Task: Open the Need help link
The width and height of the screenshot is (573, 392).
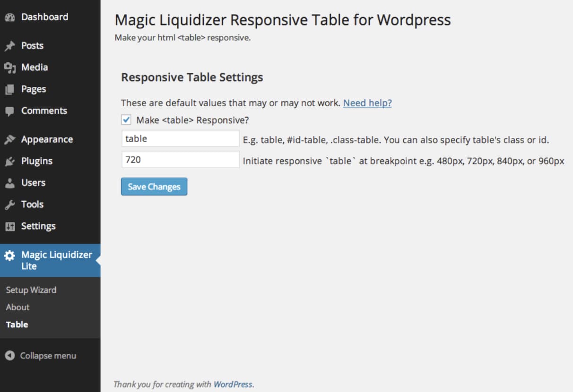Action: click(367, 102)
